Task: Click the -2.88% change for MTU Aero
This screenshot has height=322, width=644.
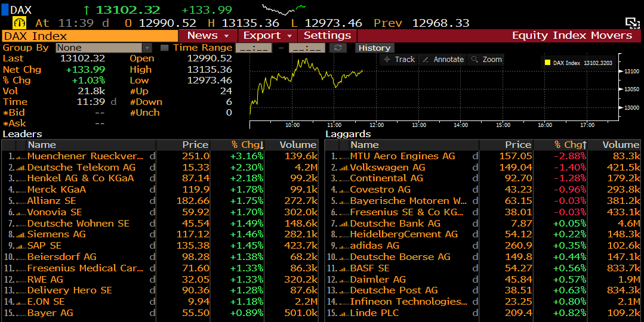Action: click(x=570, y=156)
